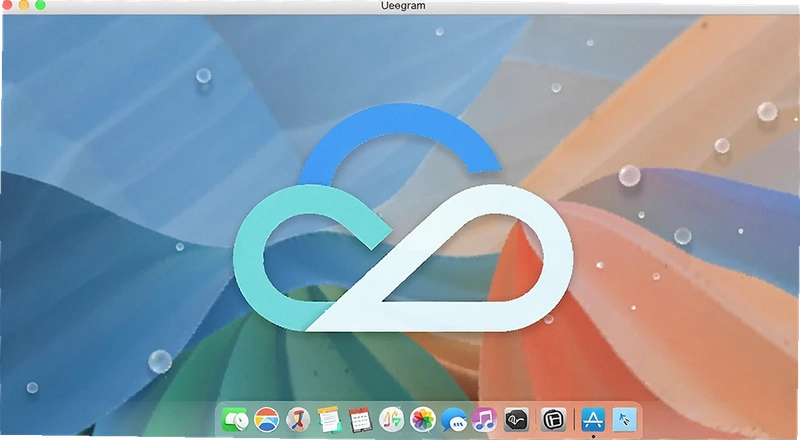Open the yellow notes dock icon
800x440 pixels.
click(x=329, y=420)
